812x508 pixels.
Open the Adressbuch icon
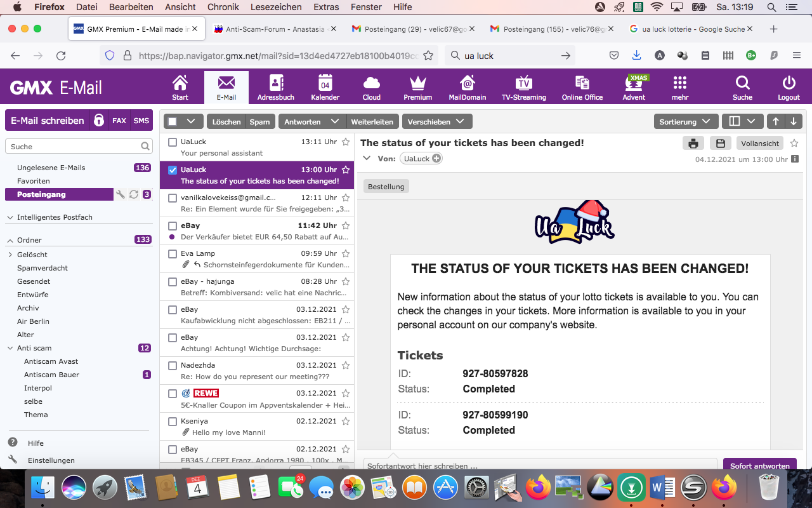click(x=276, y=88)
